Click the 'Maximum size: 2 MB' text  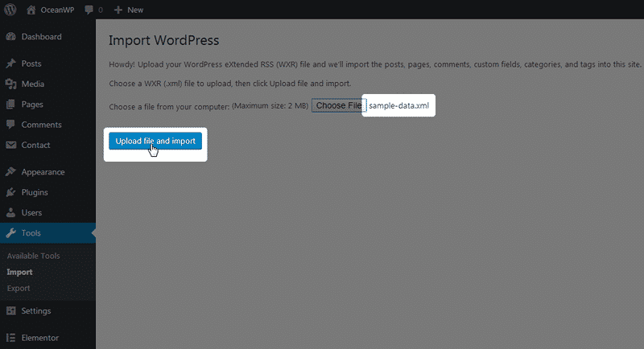coord(270,106)
